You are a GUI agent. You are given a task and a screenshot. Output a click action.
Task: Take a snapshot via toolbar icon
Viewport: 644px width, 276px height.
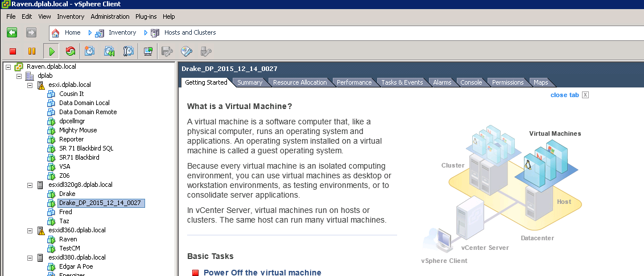89,51
